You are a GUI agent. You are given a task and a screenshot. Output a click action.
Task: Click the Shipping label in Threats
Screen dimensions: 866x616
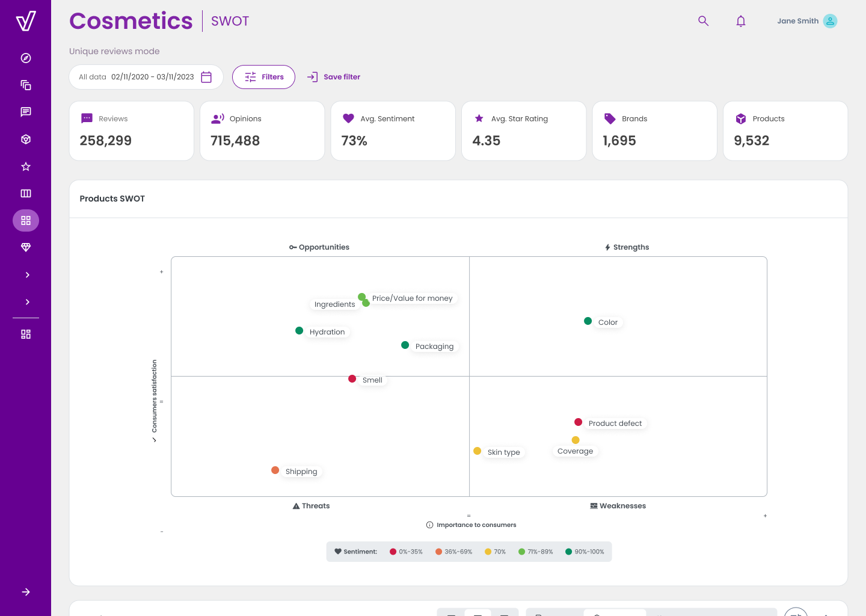[x=301, y=472]
